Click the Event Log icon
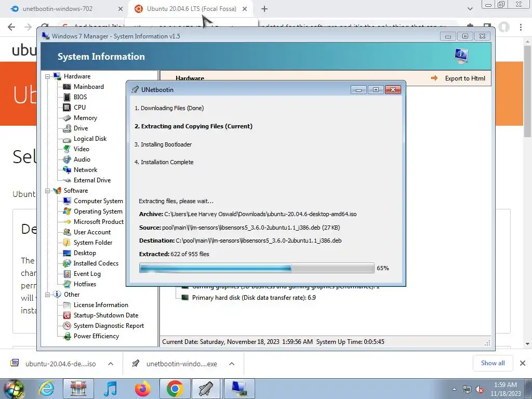Viewport: 532px width, 399px height. coord(67,274)
